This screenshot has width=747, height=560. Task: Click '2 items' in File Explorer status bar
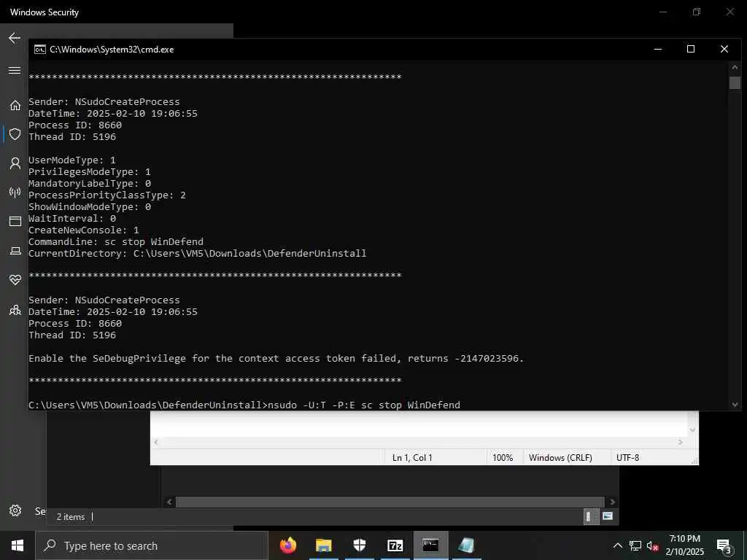pos(71,517)
